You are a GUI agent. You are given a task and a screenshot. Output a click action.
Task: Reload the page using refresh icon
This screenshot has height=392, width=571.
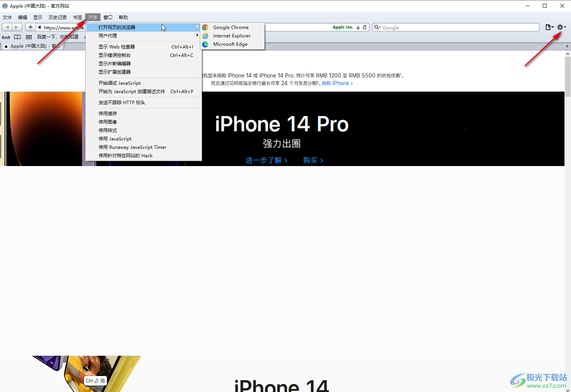365,27
